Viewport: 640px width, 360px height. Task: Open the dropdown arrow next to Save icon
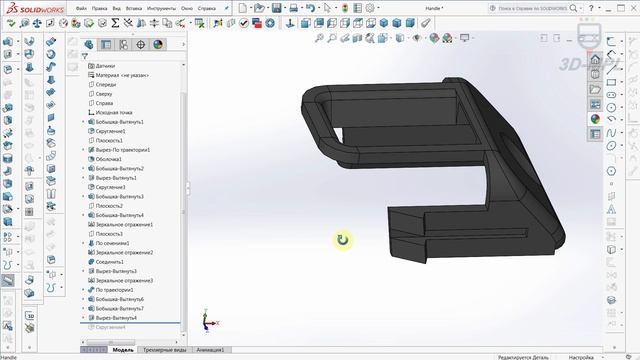pyautogui.click(x=284, y=8)
